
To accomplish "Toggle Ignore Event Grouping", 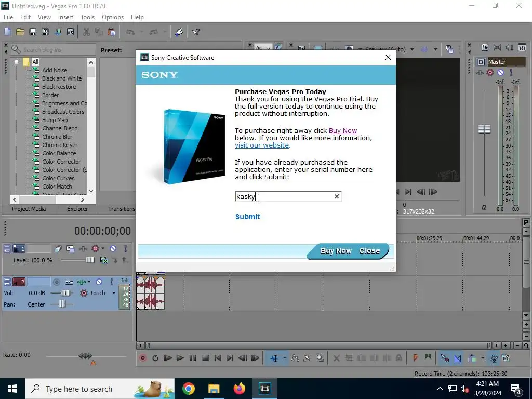I will tap(506, 358).
